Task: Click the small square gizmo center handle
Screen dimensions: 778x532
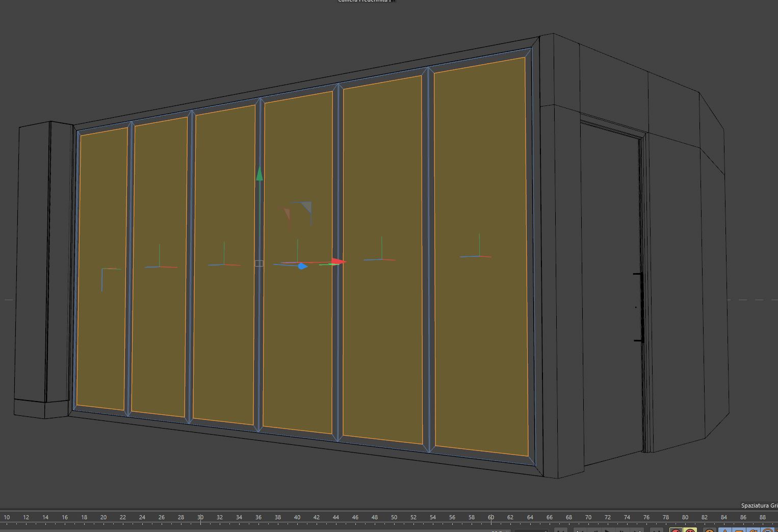Action: (x=259, y=263)
